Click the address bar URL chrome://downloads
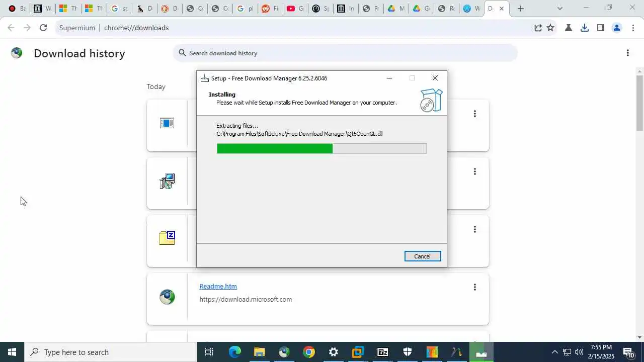 click(x=136, y=28)
